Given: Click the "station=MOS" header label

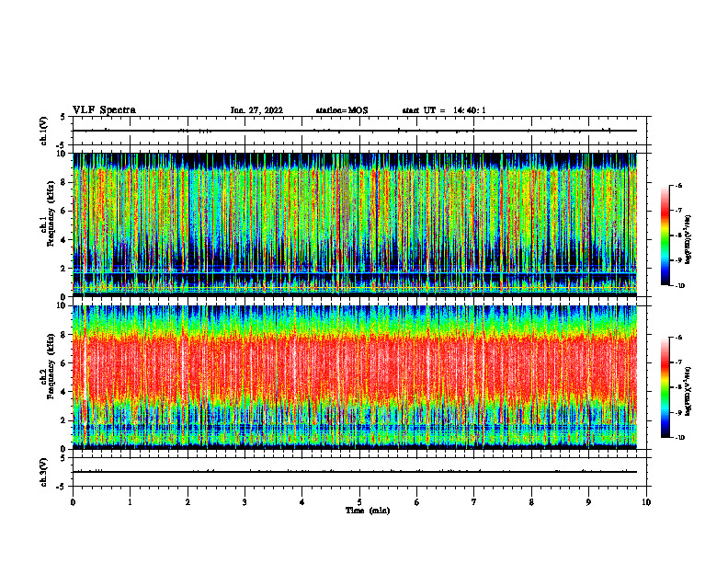Looking at the screenshot, I should tap(342, 110).
